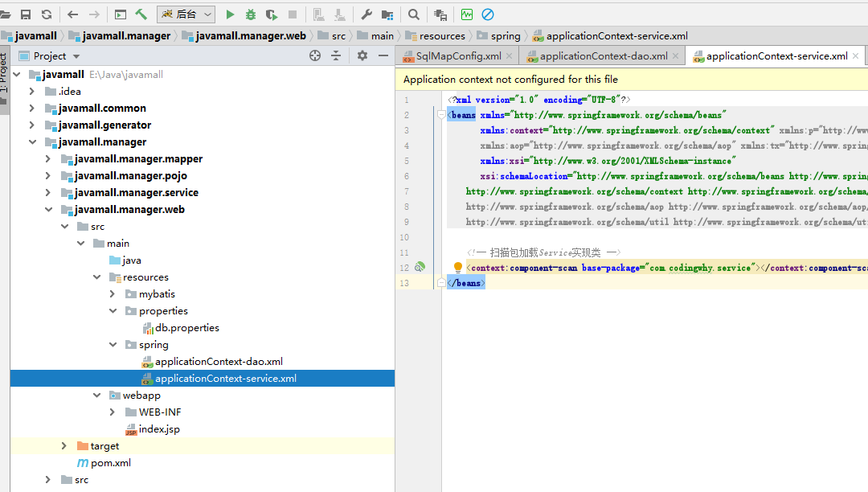Open Project panel gear options
The image size is (868, 492).
click(362, 55)
